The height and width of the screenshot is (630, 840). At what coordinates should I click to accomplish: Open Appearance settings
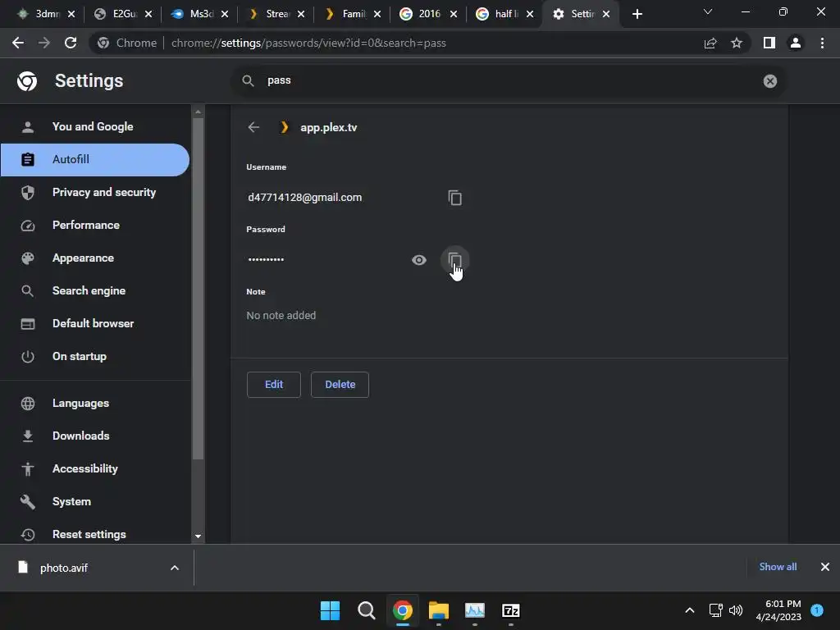point(95,258)
